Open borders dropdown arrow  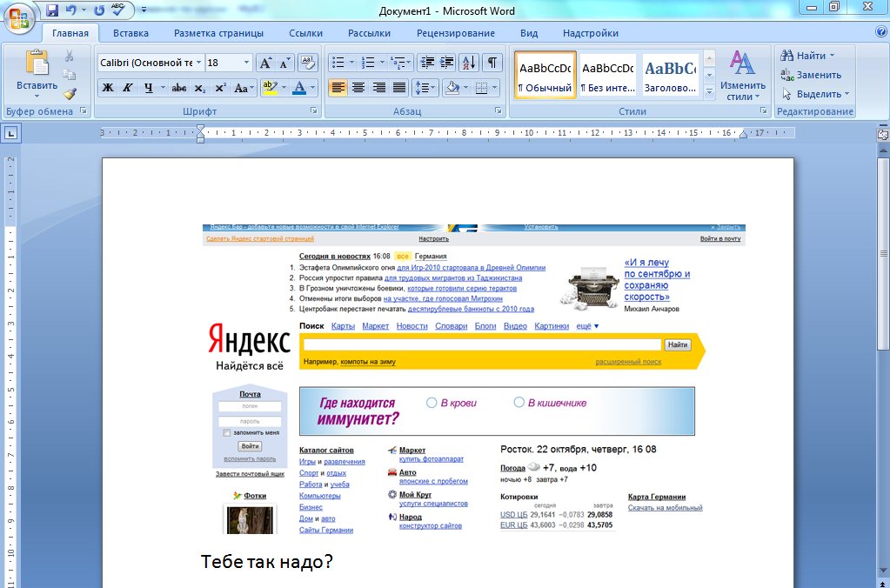point(495,88)
